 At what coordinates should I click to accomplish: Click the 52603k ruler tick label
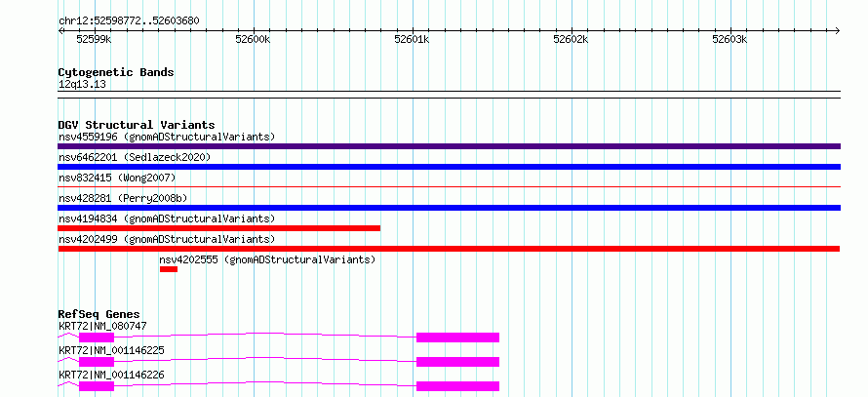tap(730, 39)
